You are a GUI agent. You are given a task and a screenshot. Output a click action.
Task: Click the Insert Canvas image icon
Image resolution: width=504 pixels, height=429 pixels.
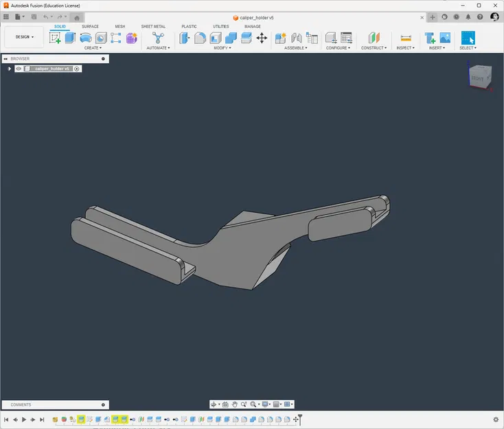point(445,38)
